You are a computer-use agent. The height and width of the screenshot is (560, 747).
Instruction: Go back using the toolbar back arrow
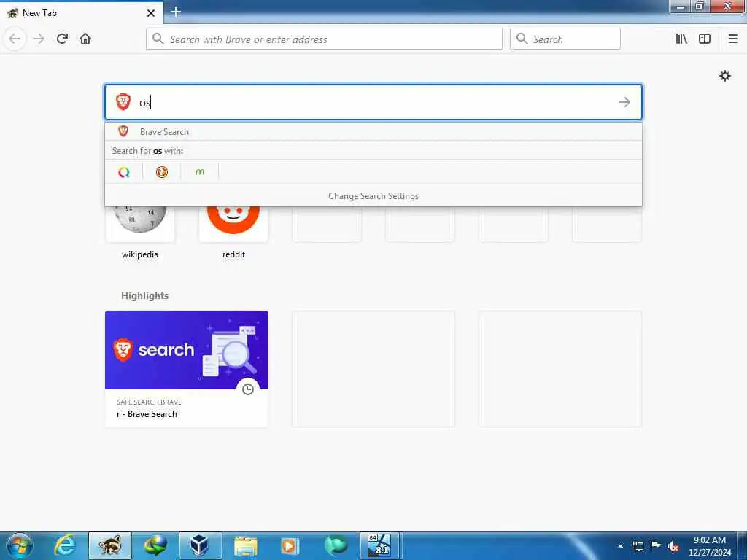coord(15,39)
